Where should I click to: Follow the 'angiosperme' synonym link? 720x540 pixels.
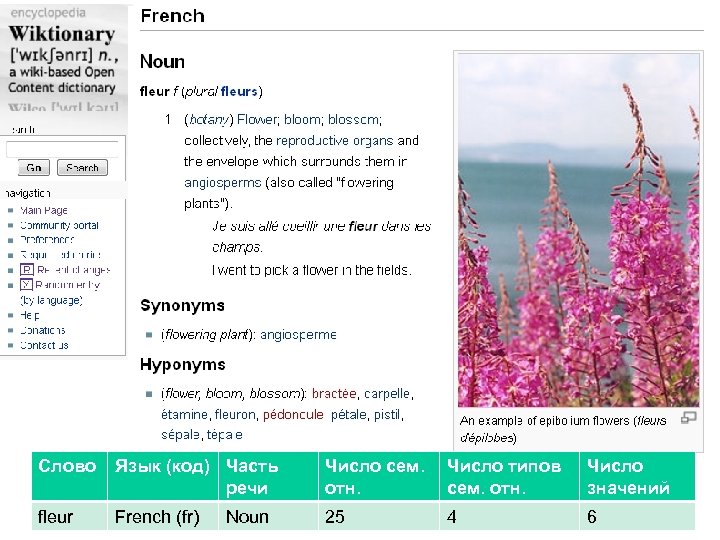point(298,335)
